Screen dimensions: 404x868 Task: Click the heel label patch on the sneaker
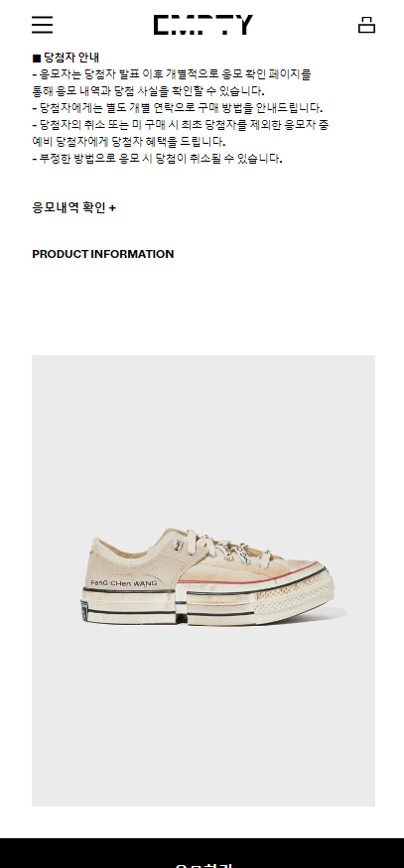(x=83, y=611)
